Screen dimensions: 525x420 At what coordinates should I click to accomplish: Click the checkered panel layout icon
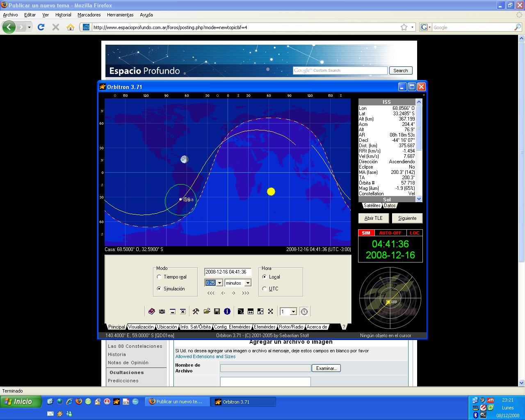(x=260, y=311)
